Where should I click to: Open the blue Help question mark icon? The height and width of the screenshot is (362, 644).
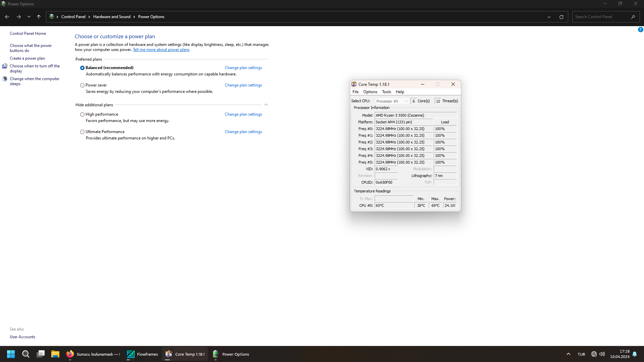pyautogui.click(x=640, y=29)
